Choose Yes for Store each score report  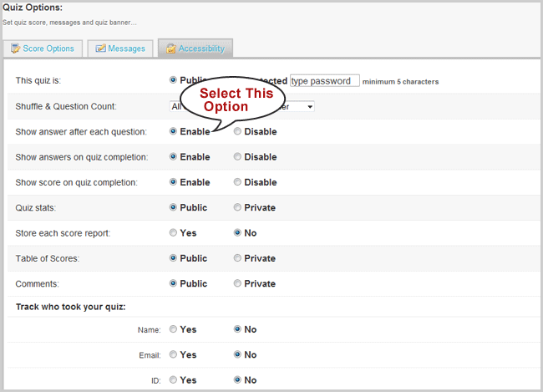tap(173, 232)
